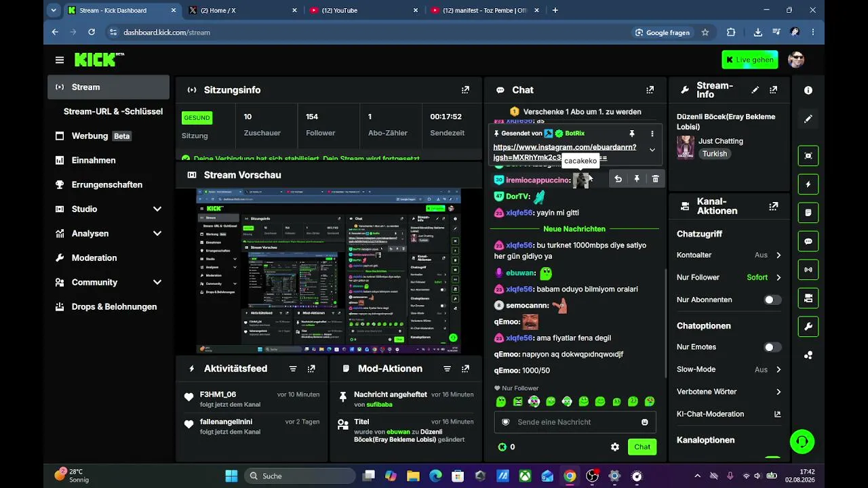The width and height of the screenshot is (868, 488).
Task: Pop out the Kanal-Aktionen panel
Action: coord(773,206)
